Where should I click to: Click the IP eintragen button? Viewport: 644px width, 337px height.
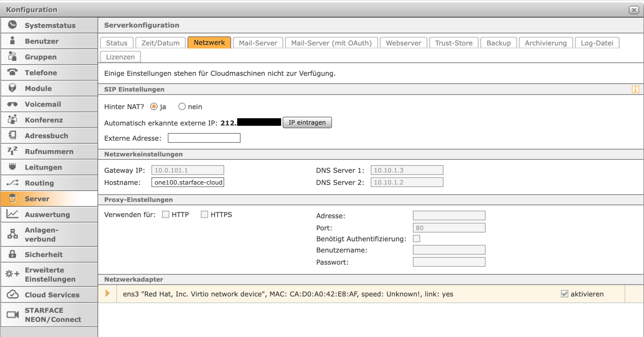coord(307,122)
